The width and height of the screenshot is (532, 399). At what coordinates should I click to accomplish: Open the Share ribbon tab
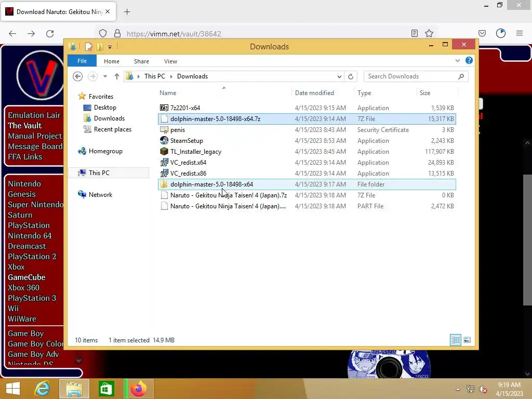[x=141, y=61]
